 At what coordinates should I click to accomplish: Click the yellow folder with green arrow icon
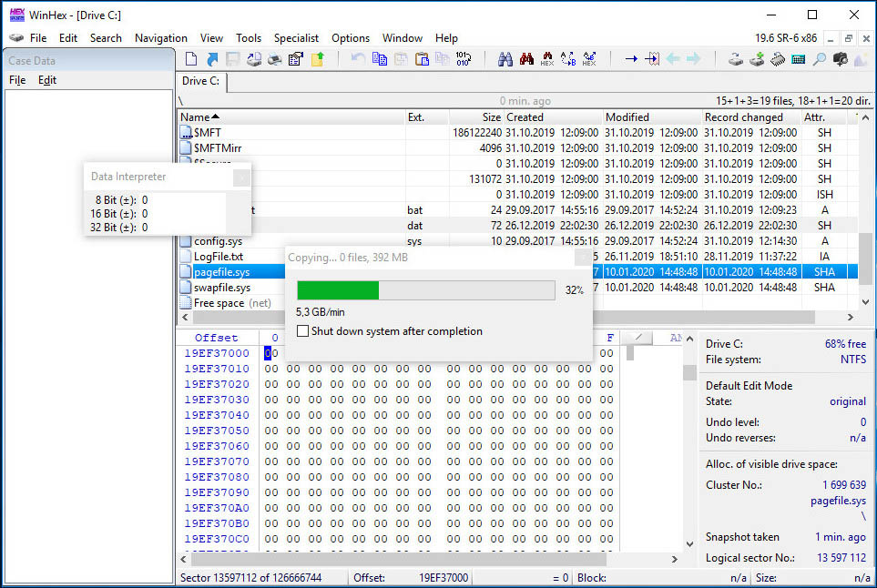pyautogui.click(x=318, y=58)
